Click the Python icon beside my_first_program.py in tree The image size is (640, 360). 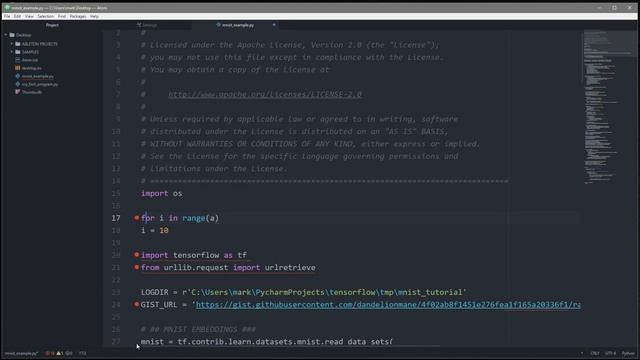coord(18,84)
